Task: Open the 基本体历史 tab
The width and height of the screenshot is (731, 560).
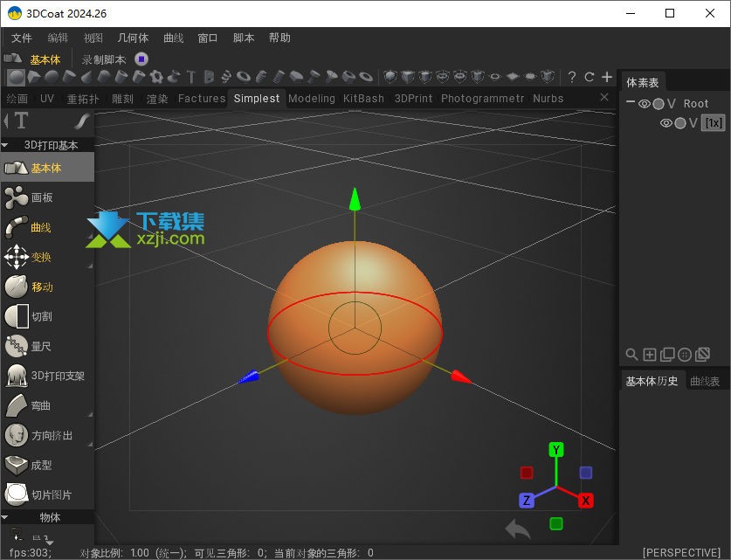Action: coord(652,382)
